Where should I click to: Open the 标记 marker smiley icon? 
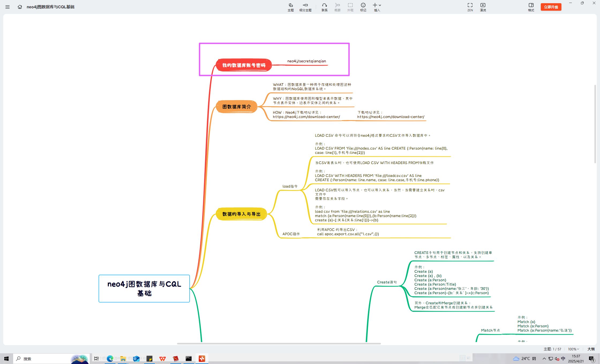point(363,7)
